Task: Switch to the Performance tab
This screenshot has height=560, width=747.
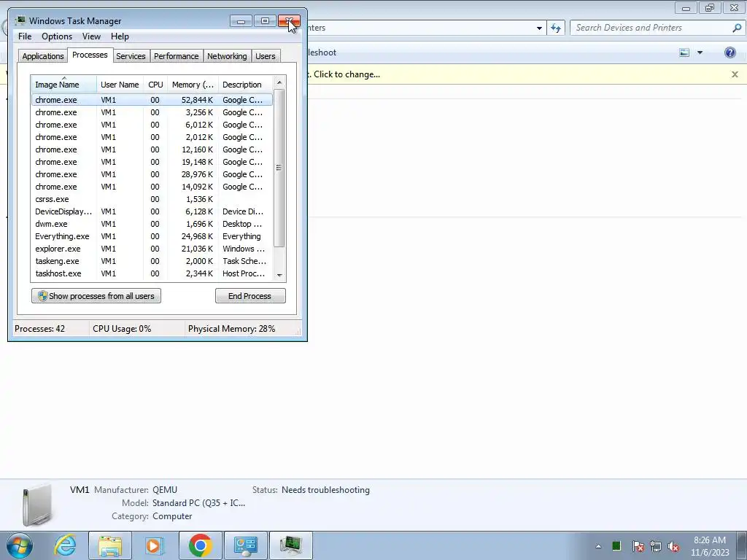Action: pyautogui.click(x=177, y=56)
